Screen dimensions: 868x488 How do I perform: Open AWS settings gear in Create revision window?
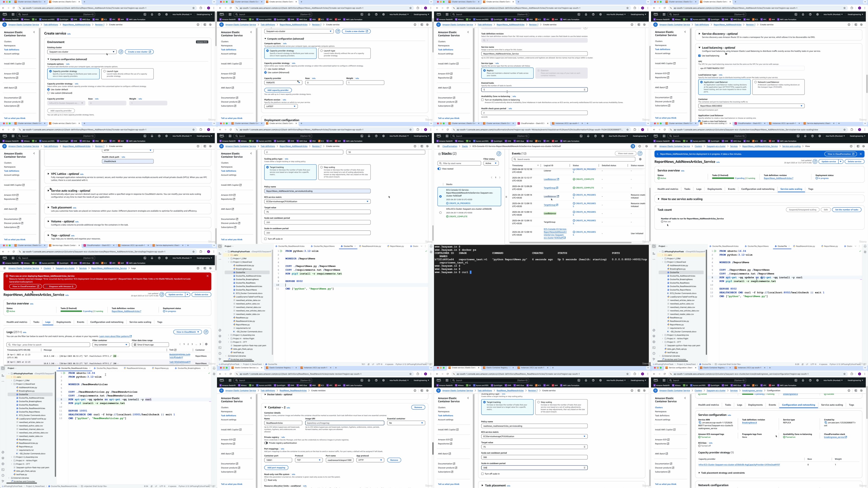pos(384,380)
